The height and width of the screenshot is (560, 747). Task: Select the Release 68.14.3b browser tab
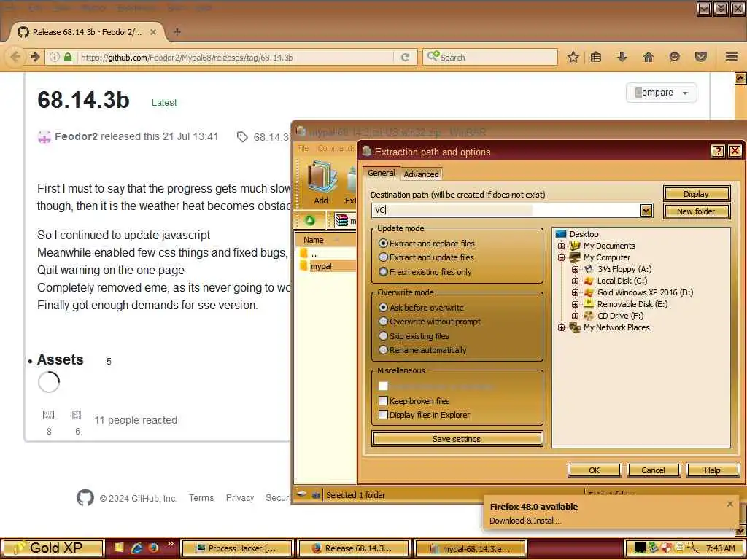[86, 32]
